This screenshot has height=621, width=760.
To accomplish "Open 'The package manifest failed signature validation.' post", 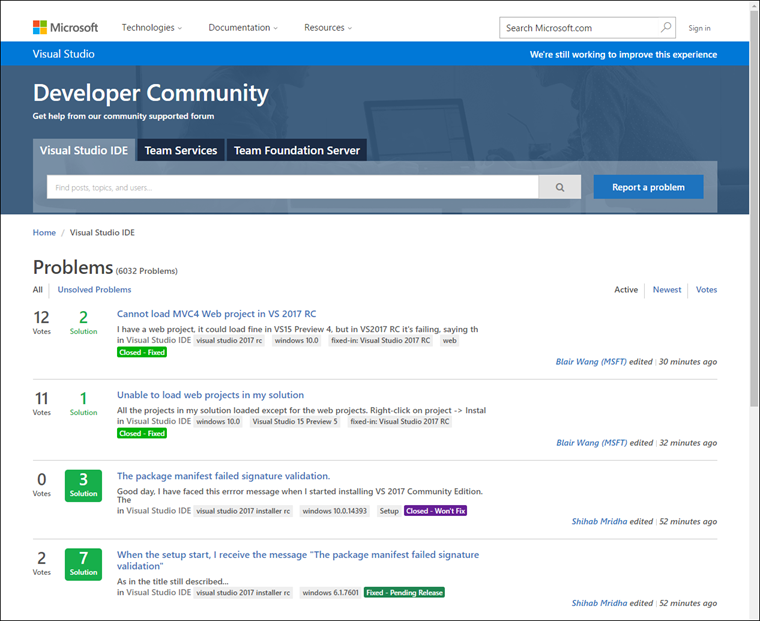I will (x=223, y=476).
